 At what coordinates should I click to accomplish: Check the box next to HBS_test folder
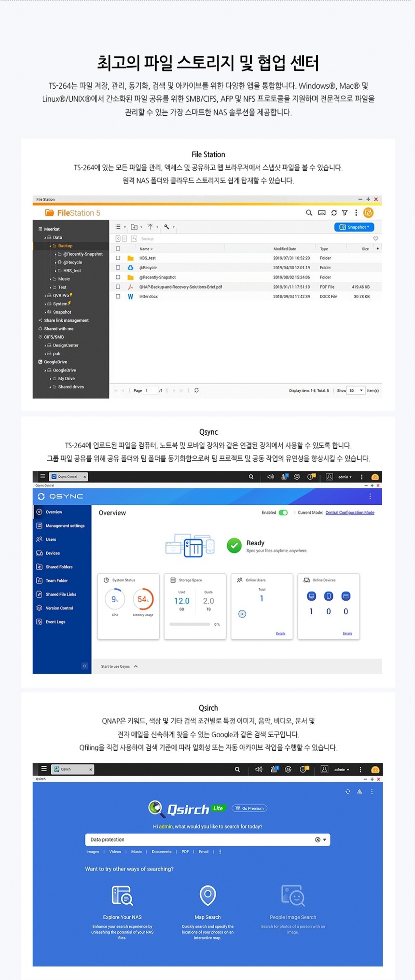[x=118, y=258]
